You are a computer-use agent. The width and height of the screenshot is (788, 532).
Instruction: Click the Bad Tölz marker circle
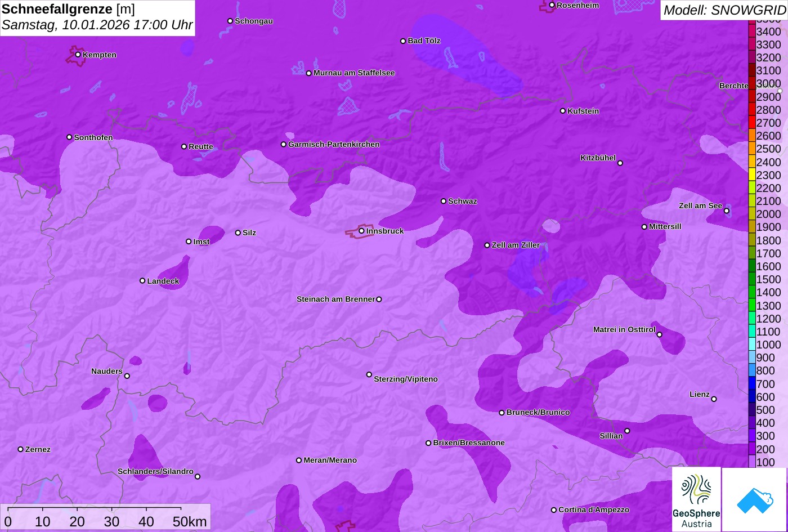[x=403, y=41]
